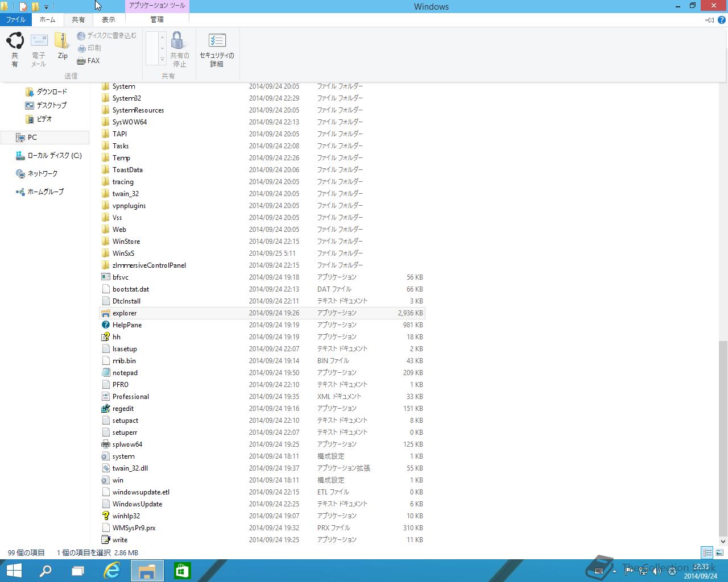Select the DtcInstall text document
This screenshot has height=582, width=728.
coord(262,301)
